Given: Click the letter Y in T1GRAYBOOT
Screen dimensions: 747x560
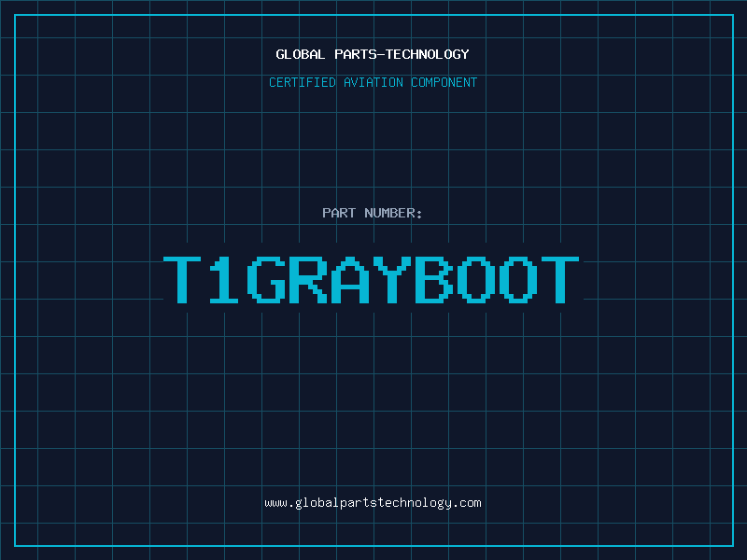Looking at the screenshot, I should [394, 280].
